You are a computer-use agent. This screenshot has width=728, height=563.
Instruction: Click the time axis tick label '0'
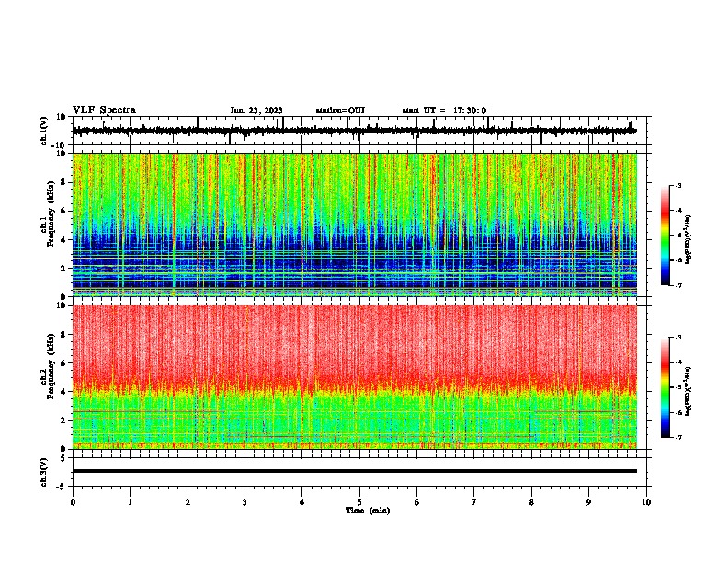tap(73, 502)
